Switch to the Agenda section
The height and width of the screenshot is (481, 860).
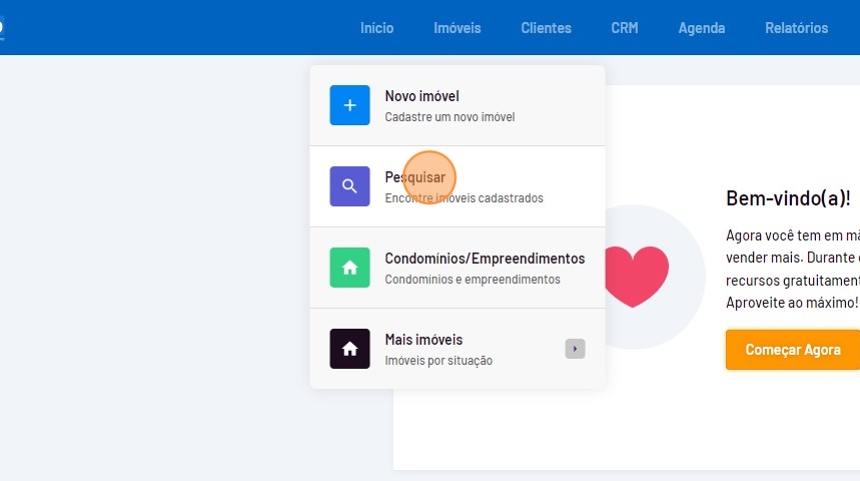point(701,28)
